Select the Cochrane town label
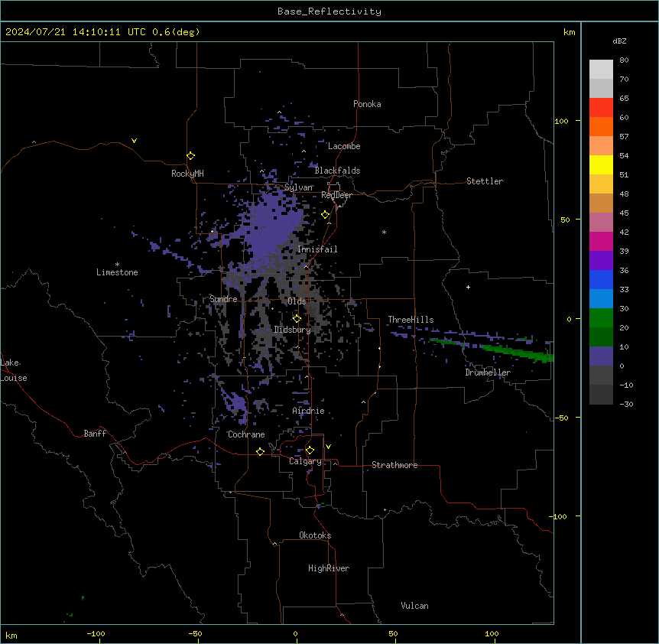Image resolution: width=659 pixels, height=644 pixels. tap(246, 434)
